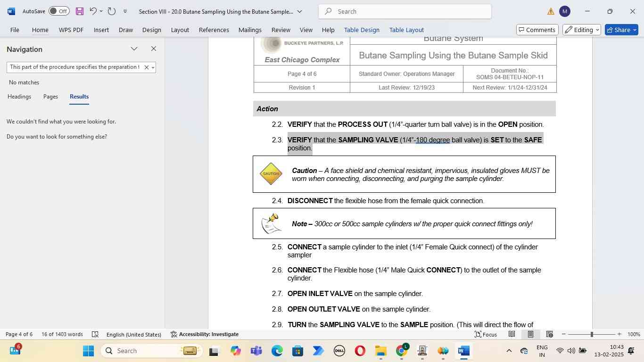The height and width of the screenshot is (362, 644).
Task: Expand the document title dropdown chevron
Action: coord(299,11)
